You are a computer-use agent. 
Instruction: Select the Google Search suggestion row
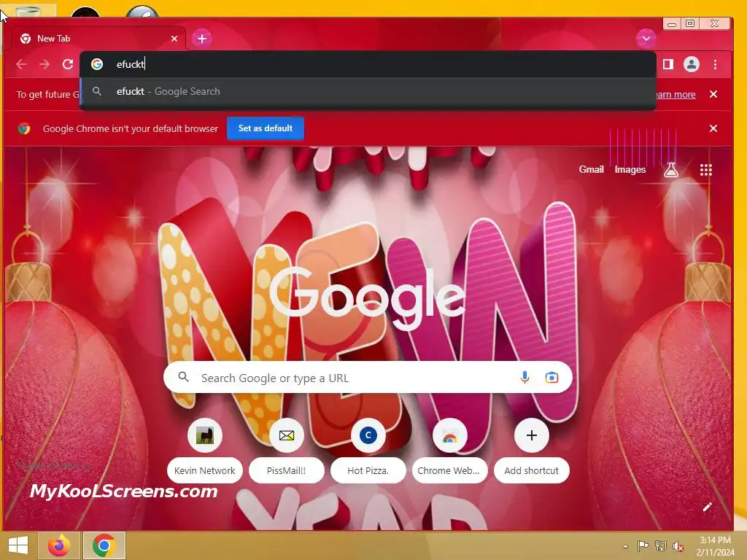(368, 91)
